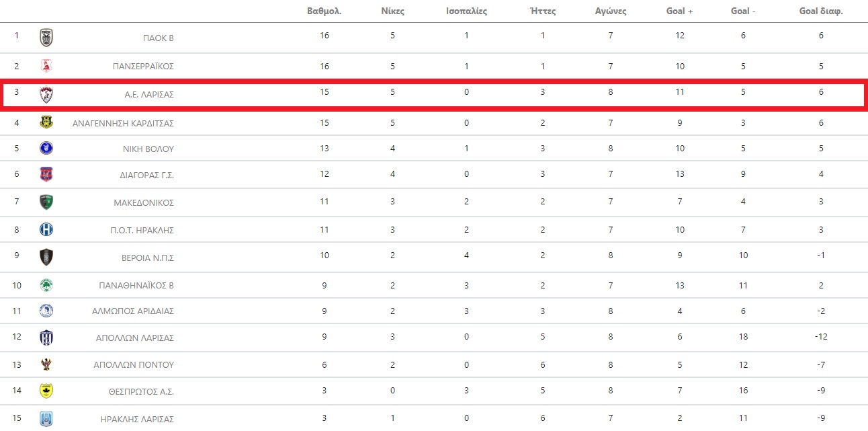Click the Νίκες column header
This screenshot has width=868, height=431.
[x=393, y=11]
